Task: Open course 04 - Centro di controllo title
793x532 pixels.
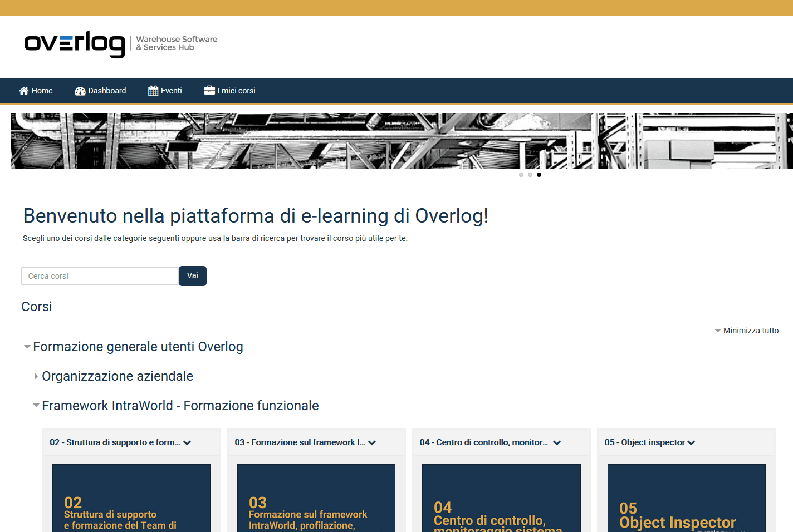Action: point(484,442)
